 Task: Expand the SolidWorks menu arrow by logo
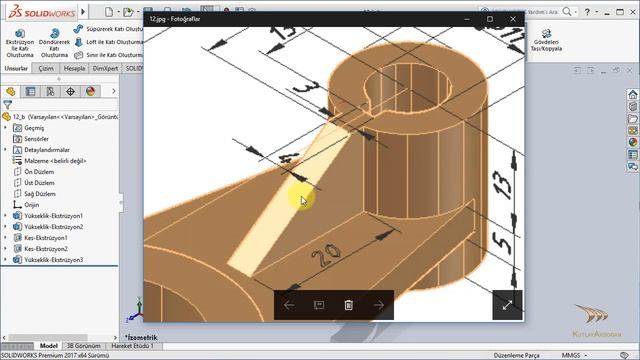[83, 12]
